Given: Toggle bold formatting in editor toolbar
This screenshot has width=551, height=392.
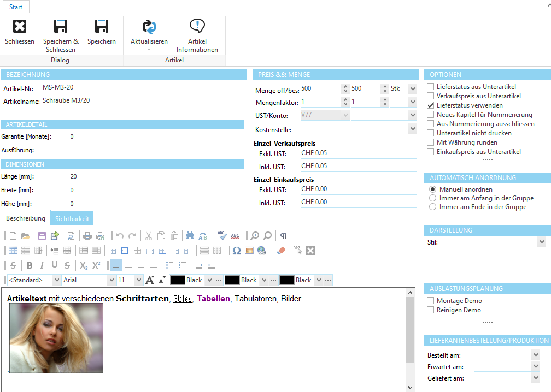Looking at the screenshot, I should pos(30,265).
